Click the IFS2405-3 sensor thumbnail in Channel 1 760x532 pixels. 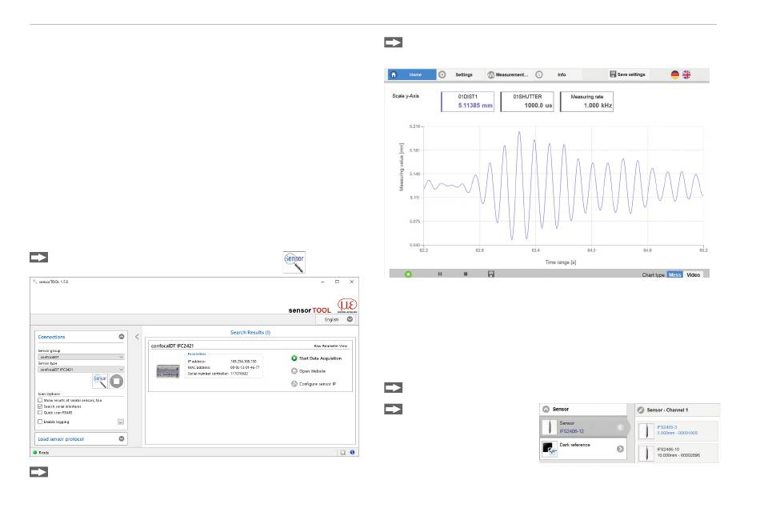click(646, 430)
